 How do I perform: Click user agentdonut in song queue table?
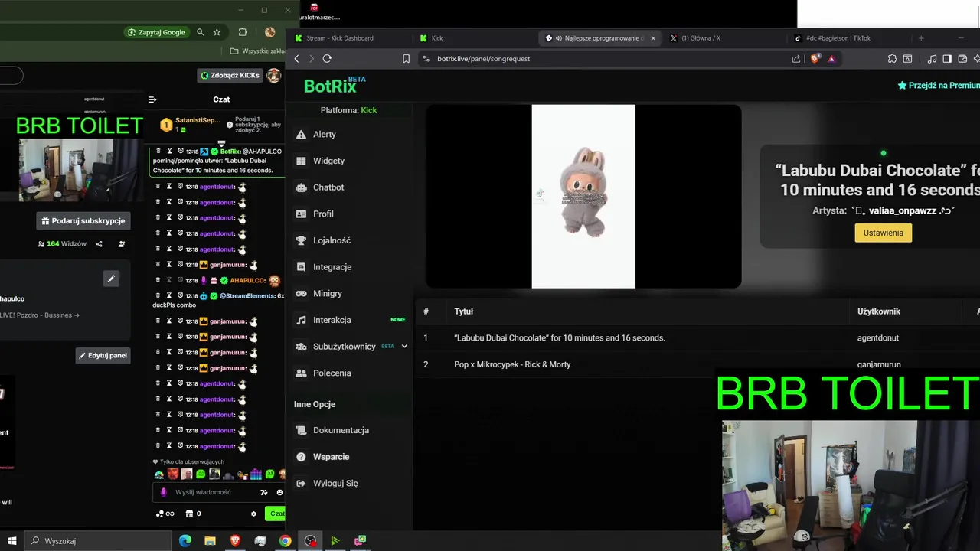point(878,338)
